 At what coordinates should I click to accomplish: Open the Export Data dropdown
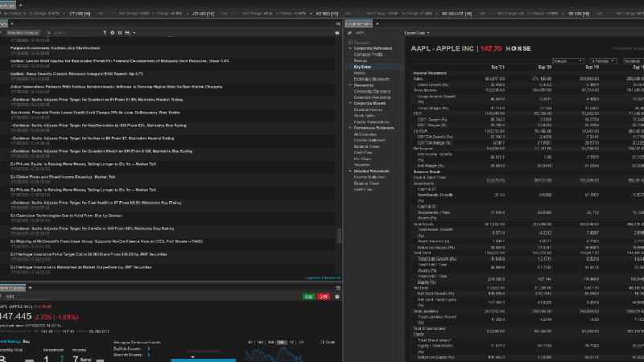coord(417,33)
